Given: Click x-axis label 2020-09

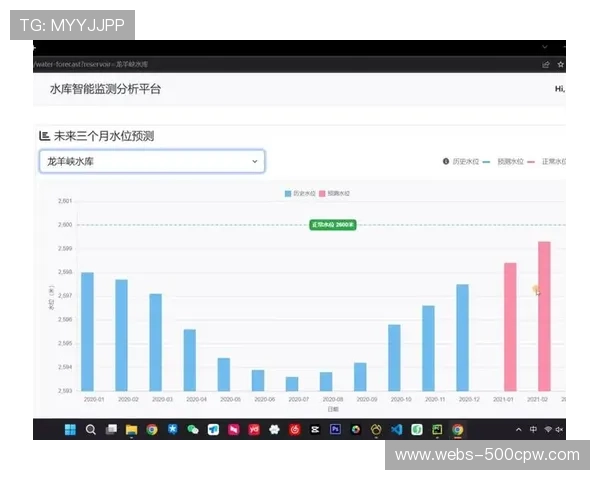Looking at the screenshot, I should (x=367, y=399).
